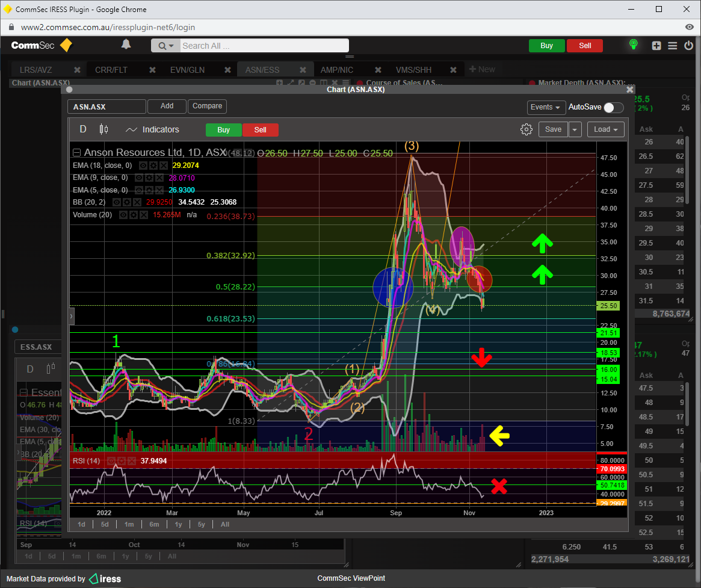Viewport: 701px width, 588px height.
Task: Expand the Events dropdown
Action: coord(546,107)
